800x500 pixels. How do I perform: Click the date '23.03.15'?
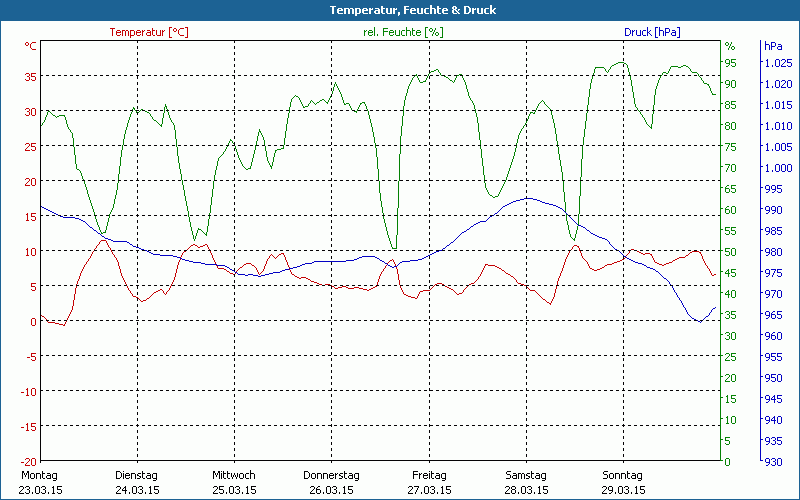pos(40,490)
